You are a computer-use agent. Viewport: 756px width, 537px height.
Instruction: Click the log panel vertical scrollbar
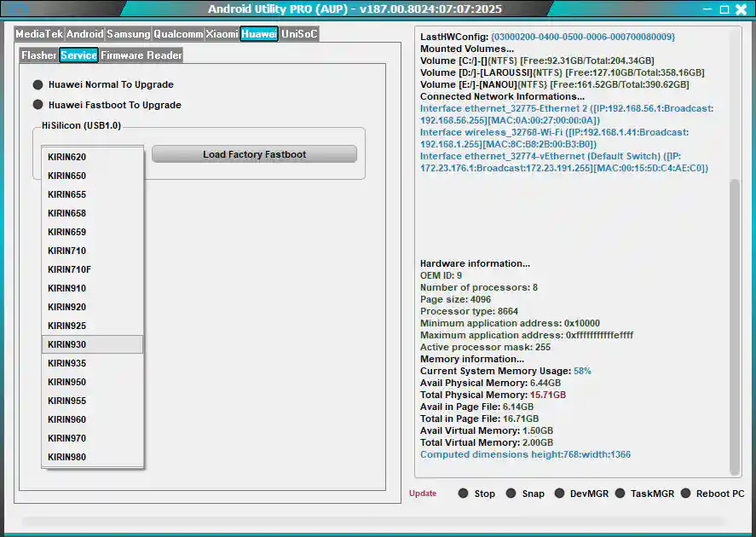pyautogui.click(x=735, y=326)
